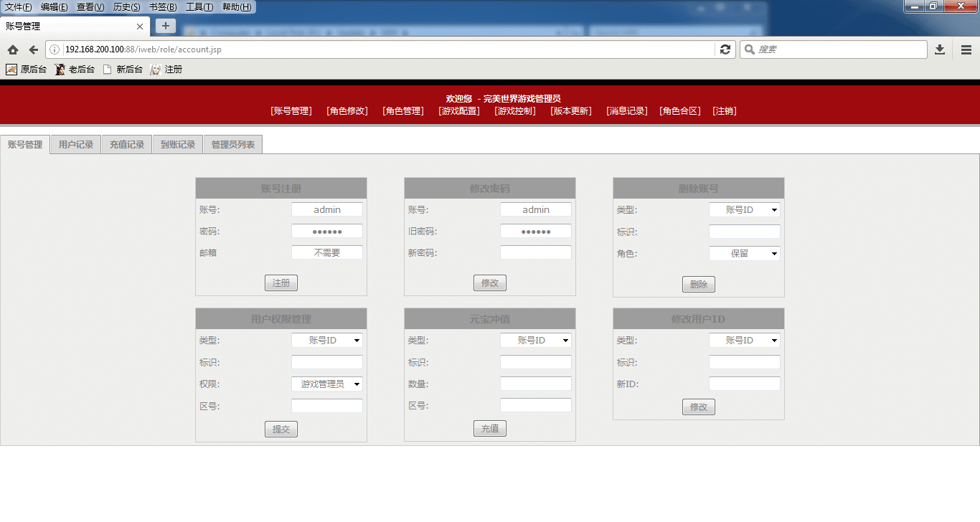Open the 老后台 bookmark
The height and width of the screenshot is (522, 980).
75,70
